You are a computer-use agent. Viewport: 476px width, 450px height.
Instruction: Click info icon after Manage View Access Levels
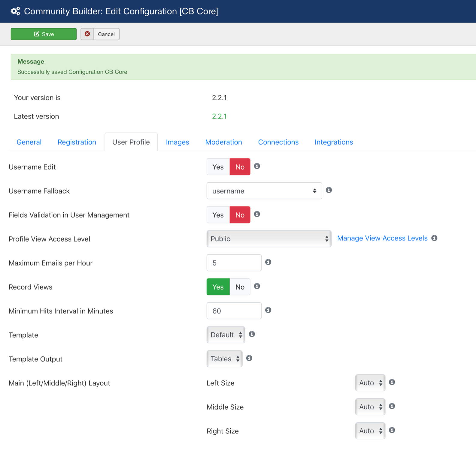(x=434, y=238)
